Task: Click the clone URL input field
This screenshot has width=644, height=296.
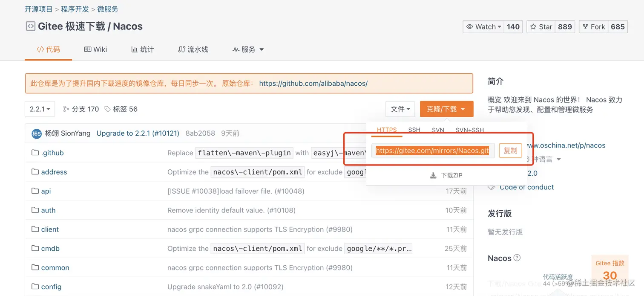Action: (x=433, y=151)
